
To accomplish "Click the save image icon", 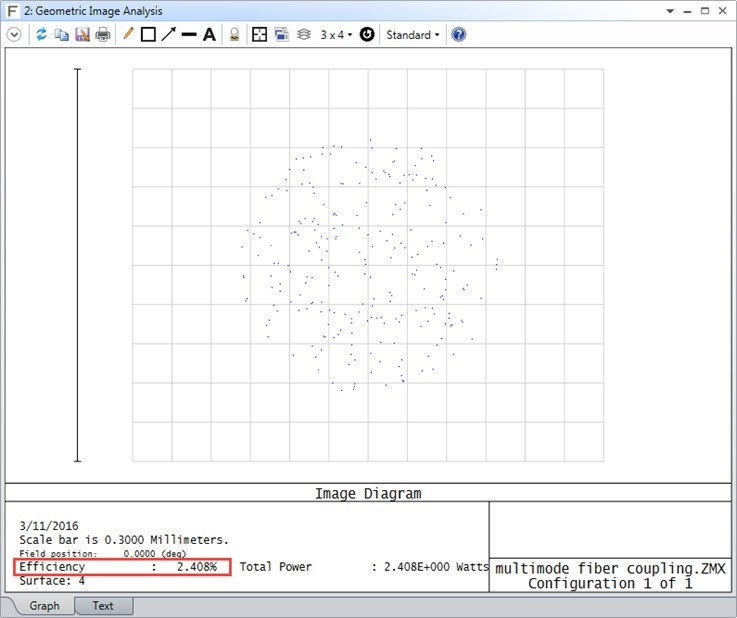I will tap(82, 35).
